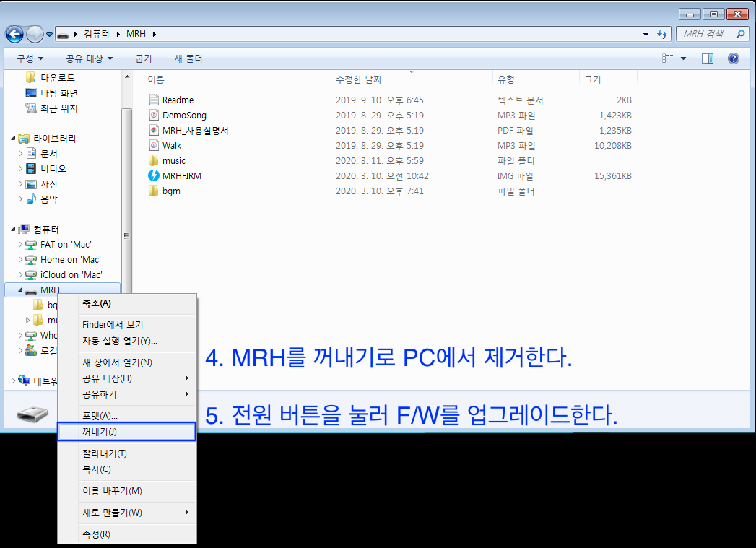Click the 굽기 toolbar button
756x548 pixels.
(144, 58)
